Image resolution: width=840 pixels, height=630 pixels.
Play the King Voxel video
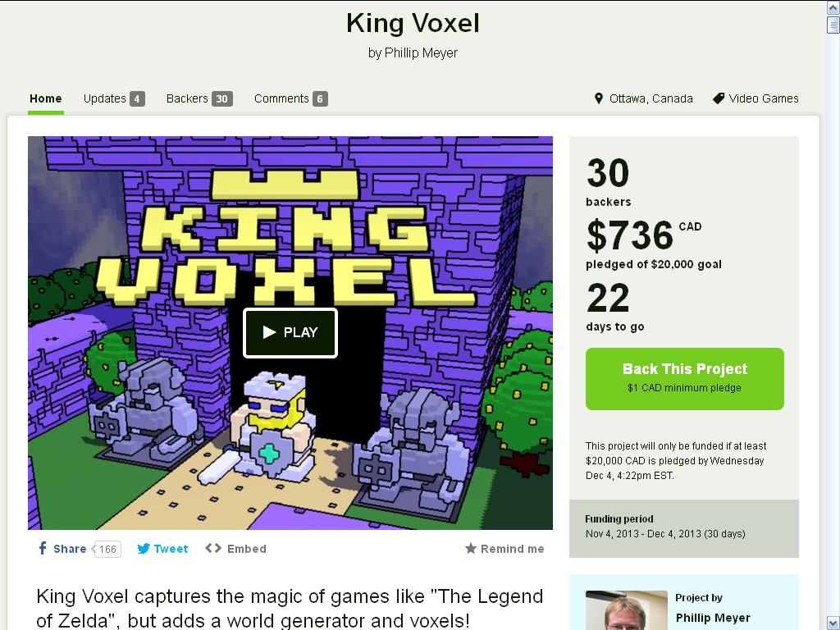pos(290,332)
